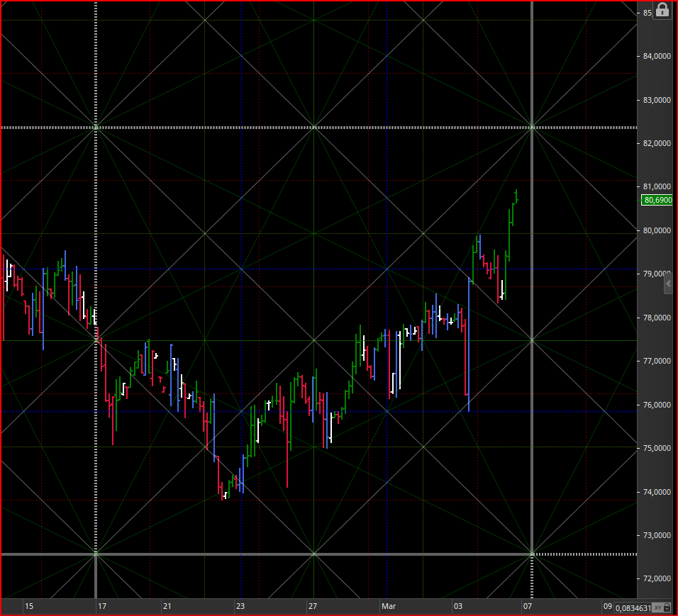Click the 76,0000 price axis label
Viewport: 678px width, 616px height.
coord(657,405)
